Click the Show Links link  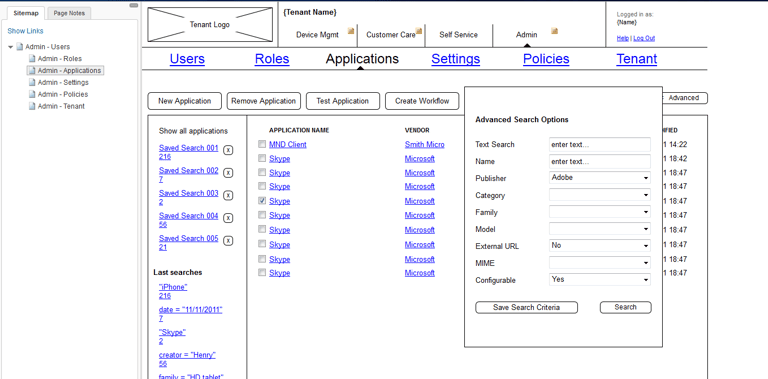(x=25, y=31)
